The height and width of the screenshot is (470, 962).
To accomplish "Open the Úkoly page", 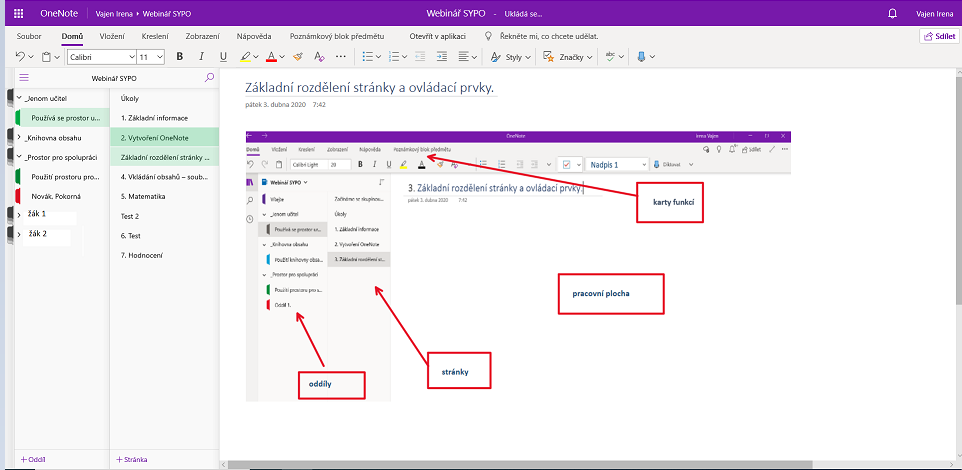I will [164, 98].
